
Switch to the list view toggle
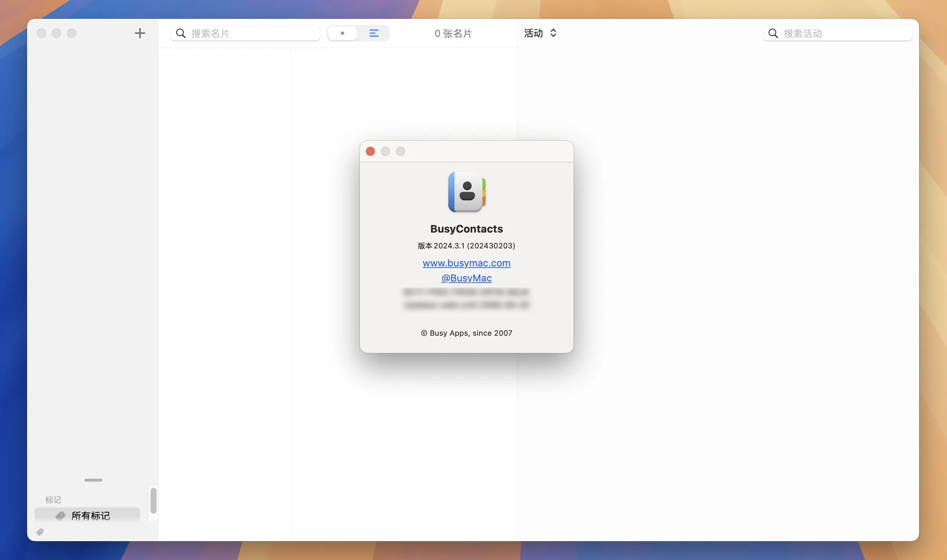(373, 33)
